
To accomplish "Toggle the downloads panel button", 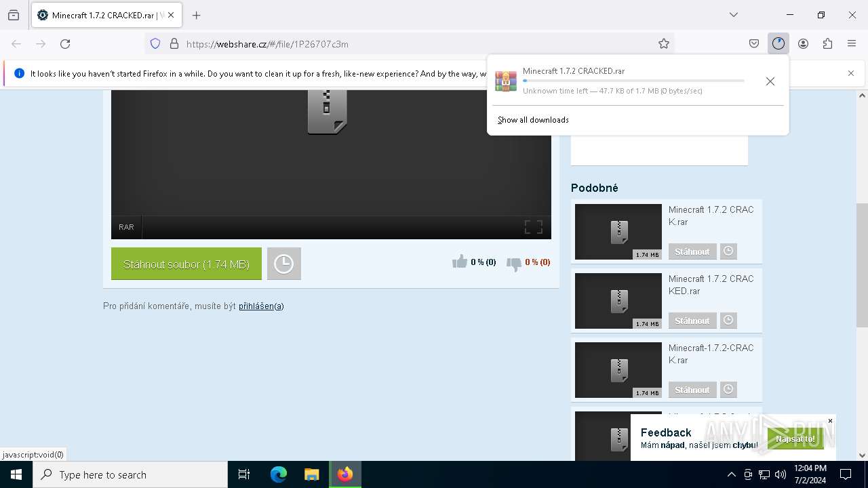I will pyautogui.click(x=778, y=43).
